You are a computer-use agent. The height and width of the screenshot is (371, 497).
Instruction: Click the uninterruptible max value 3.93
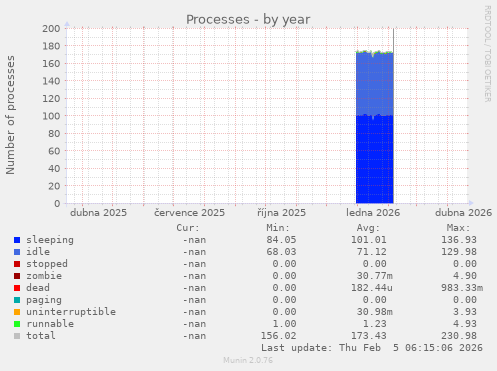(x=465, y=312)
